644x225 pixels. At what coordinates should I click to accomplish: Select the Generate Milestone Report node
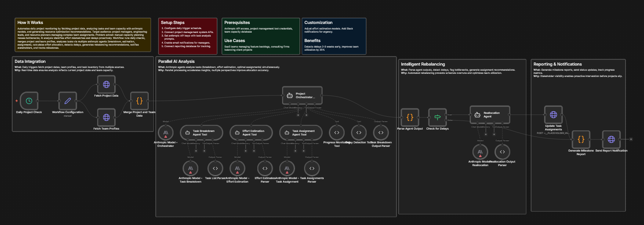tap(581, 139)
